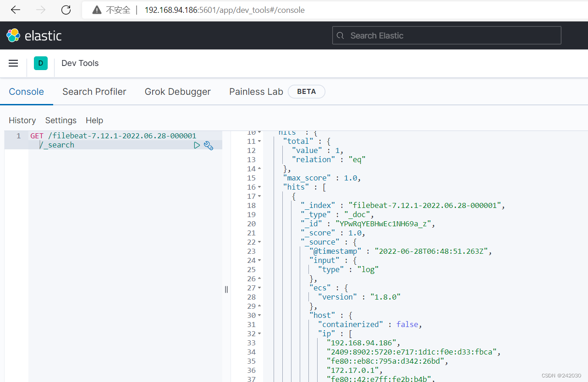
Task: Reload the page with the refresh icon
Action: (x=66, y=10)
